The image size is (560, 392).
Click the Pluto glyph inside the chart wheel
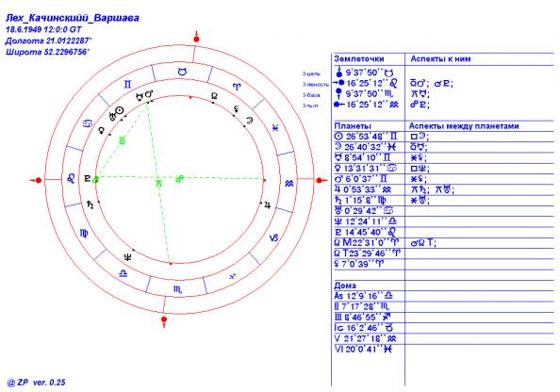87,178
